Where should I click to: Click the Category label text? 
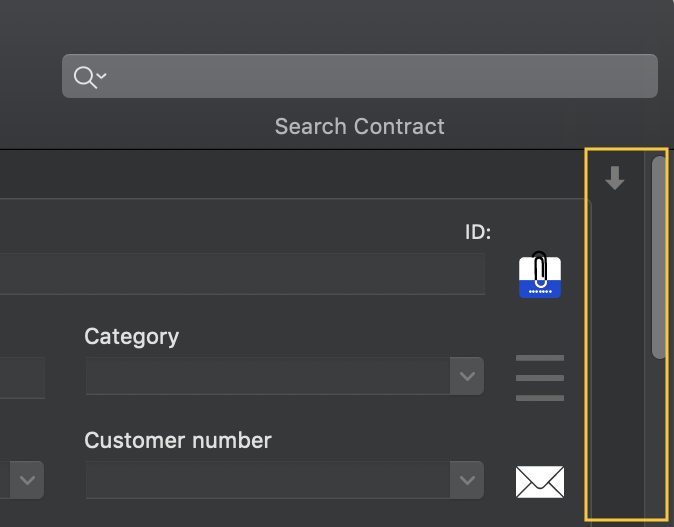pyautogui.click(x=132, y=337)
